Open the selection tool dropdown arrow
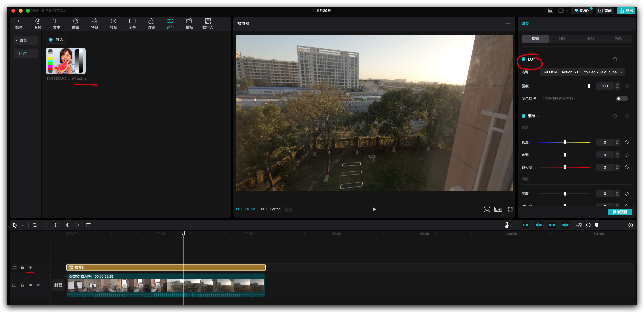The image size is (644, 312). pyautogui.click(x=23, y=225)
